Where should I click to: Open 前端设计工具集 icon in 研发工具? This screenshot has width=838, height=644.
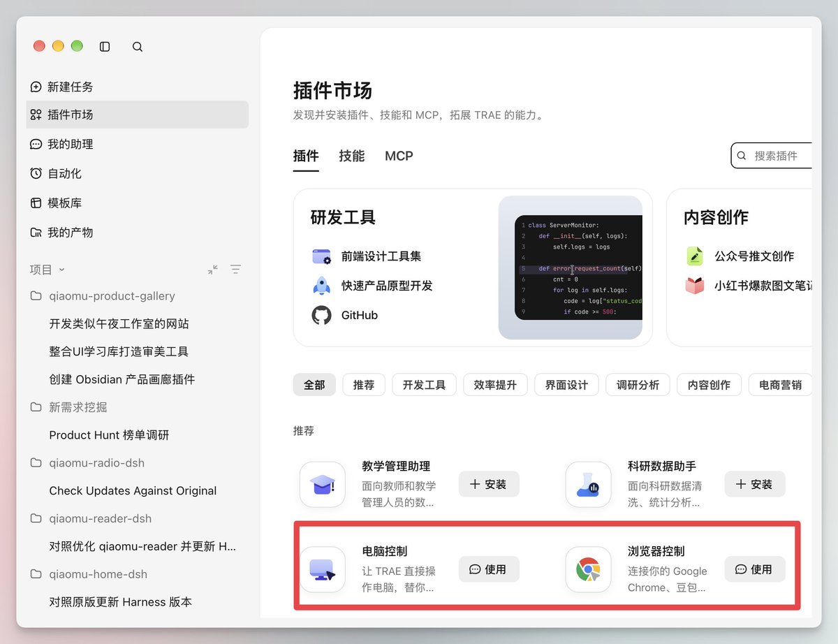[x=321, y=256]
